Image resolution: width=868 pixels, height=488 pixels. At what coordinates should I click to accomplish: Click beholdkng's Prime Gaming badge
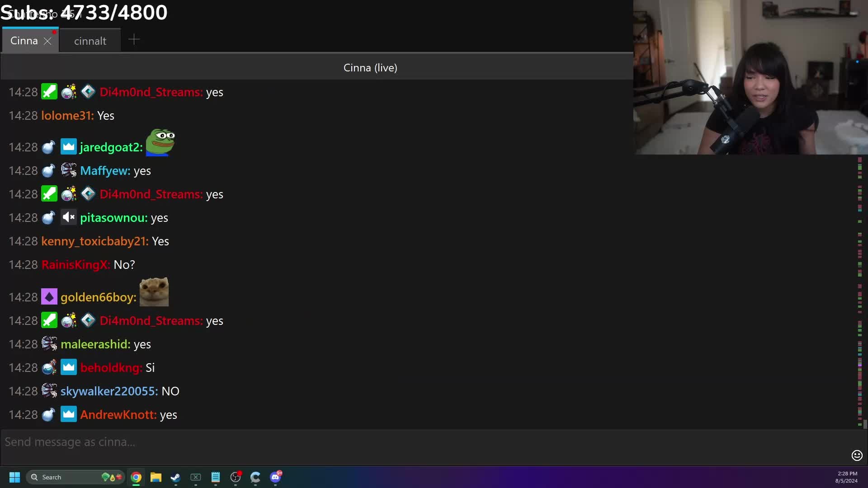click(68, 367)
